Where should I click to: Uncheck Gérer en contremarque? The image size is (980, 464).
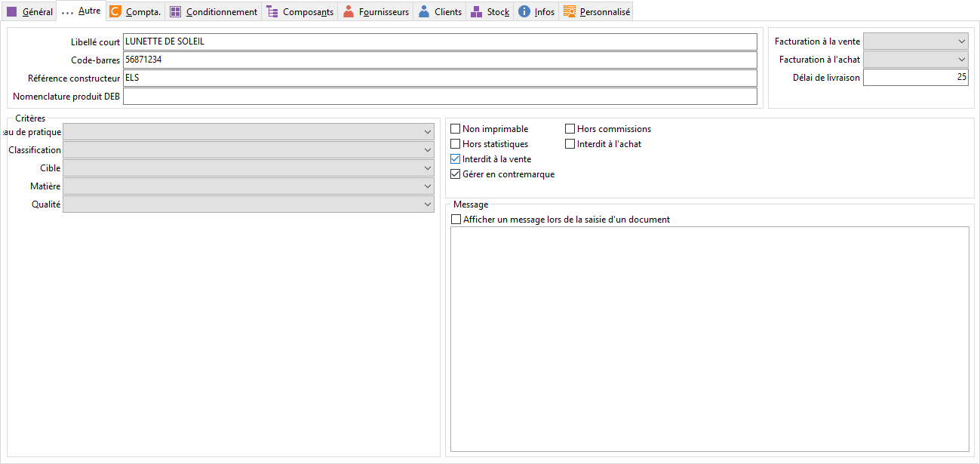point(455,174)
